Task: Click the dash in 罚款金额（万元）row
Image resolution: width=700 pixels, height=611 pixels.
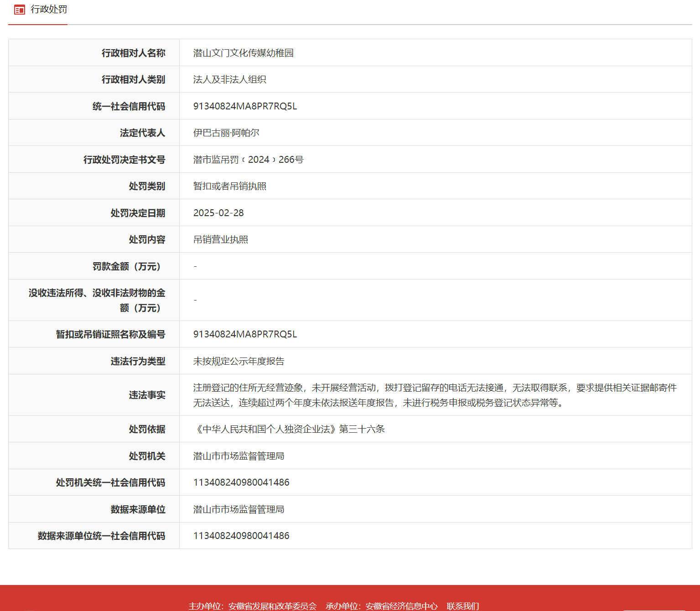Action: point(195,266)
